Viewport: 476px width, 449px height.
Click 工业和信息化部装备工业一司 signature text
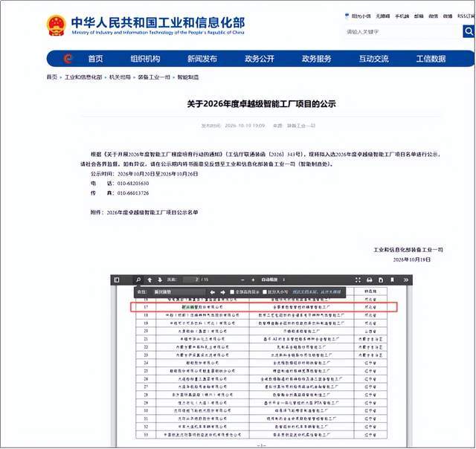pyautogui.click(x=408, y=250)
